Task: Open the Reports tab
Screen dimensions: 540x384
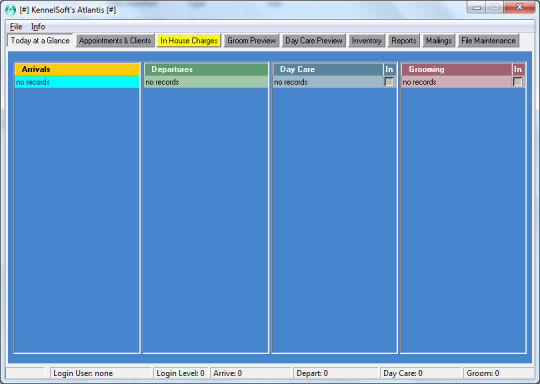Action: click(x=404, y=41)
